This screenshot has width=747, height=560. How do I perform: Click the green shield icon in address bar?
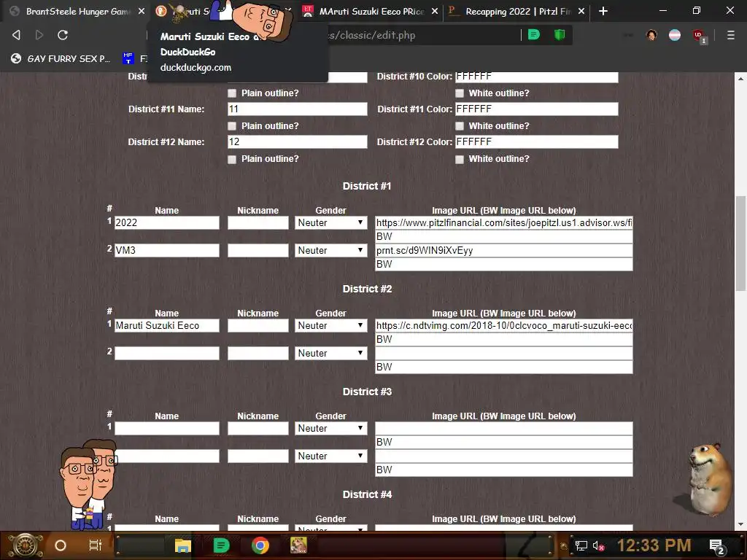(560, 35)
